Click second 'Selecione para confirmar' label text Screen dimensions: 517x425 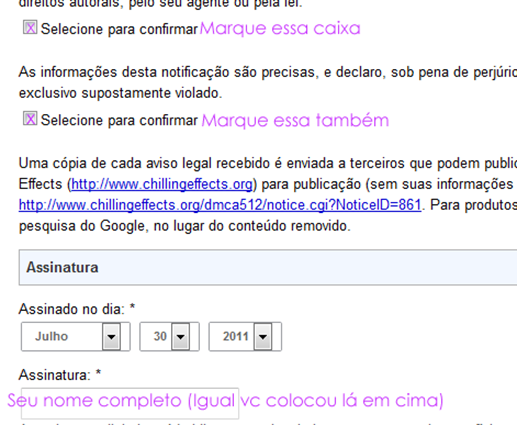pos(119,120)
